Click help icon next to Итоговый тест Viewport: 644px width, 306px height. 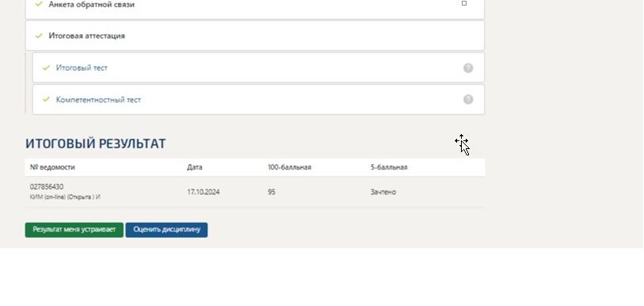tap(468, 68)
